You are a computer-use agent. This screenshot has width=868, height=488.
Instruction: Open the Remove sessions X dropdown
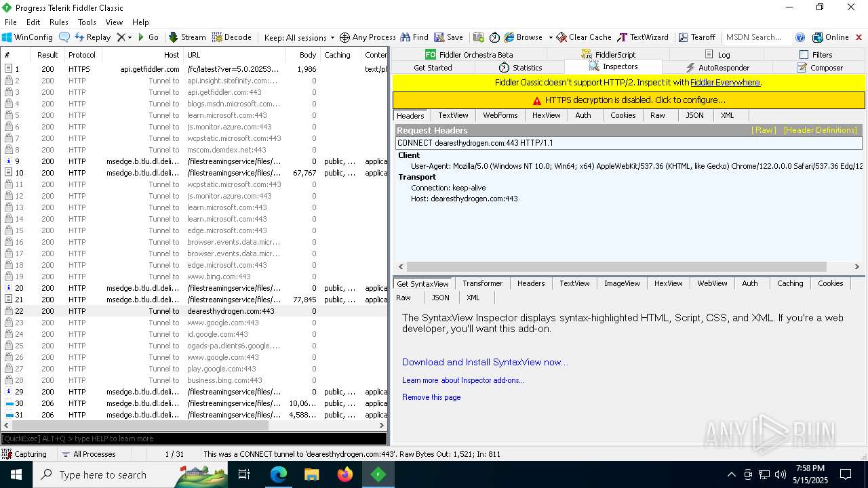(124, 37)
